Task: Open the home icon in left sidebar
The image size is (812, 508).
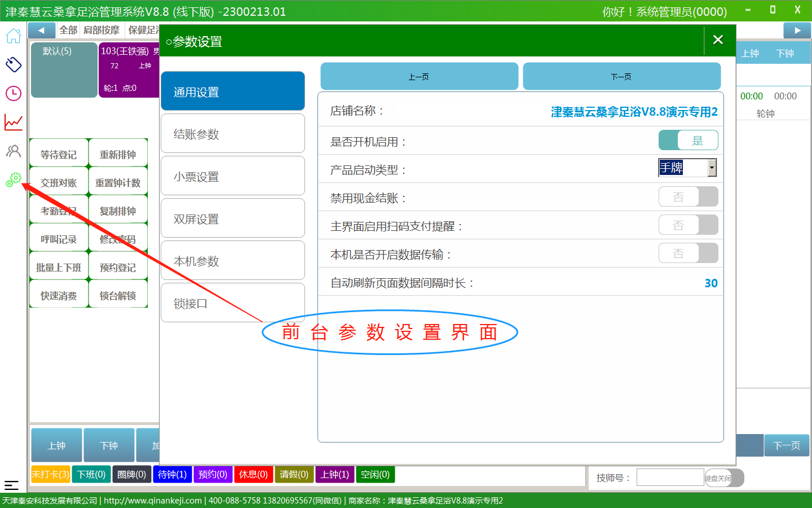Action: 14,36
